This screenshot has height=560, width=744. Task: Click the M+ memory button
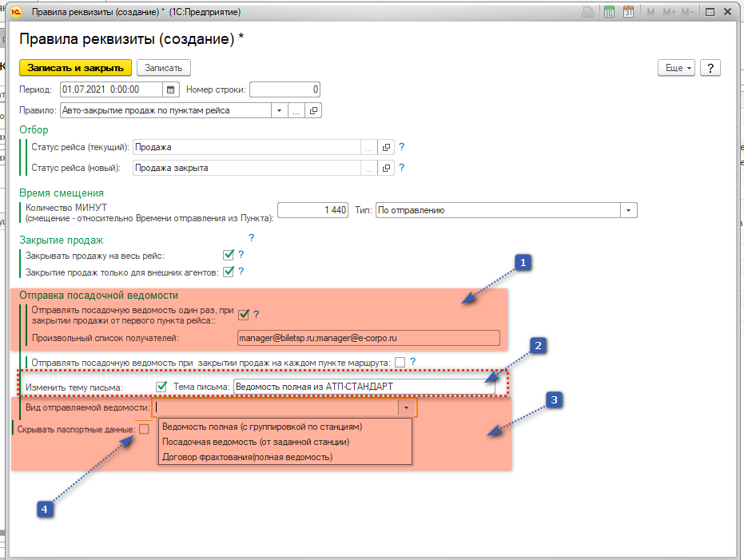tap(669, 12)
